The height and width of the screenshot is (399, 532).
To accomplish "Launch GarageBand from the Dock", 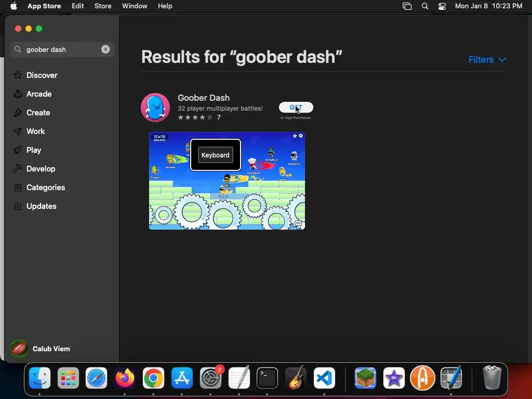I will click(x=296, y=378).
